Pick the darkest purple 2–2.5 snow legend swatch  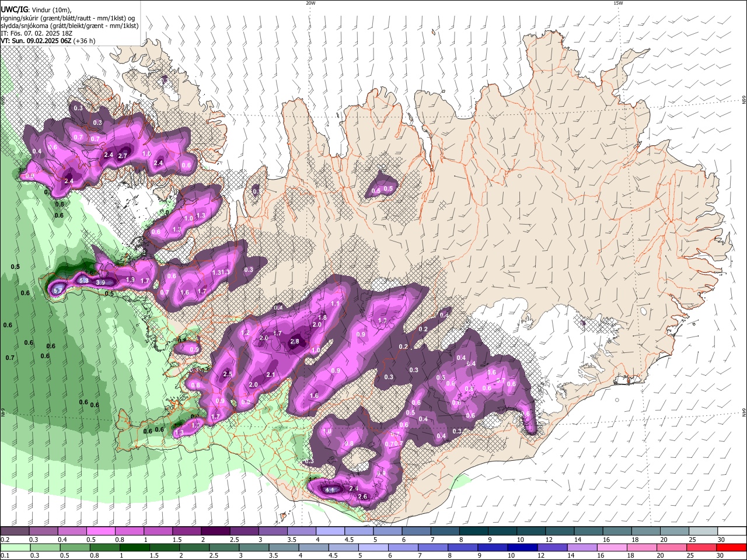215,531
